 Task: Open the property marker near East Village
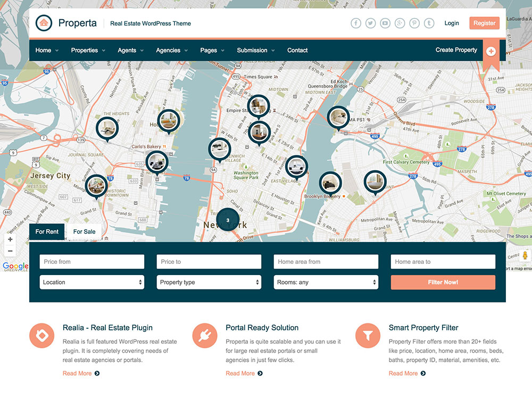296,167
